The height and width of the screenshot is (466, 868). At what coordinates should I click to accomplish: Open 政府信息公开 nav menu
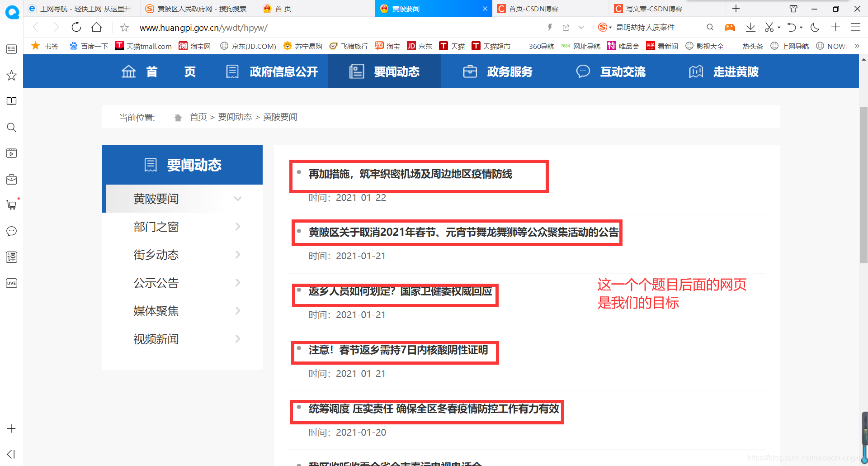coord(272,71)
